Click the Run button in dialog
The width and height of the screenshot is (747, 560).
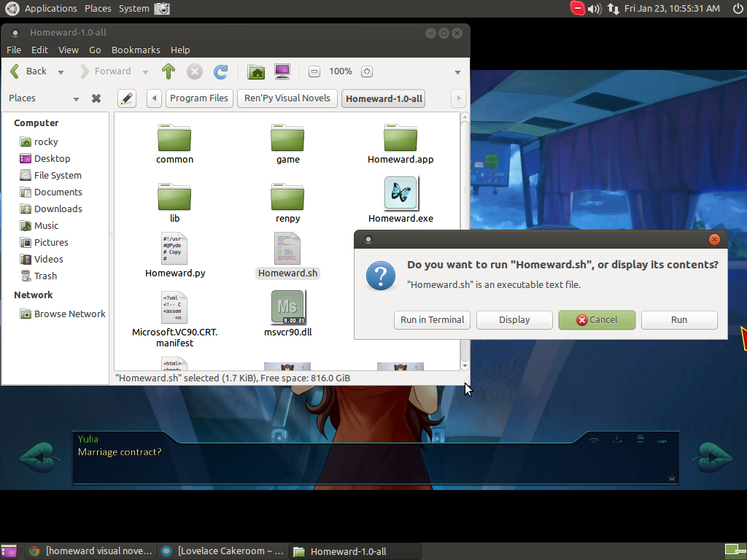(679, 320)
